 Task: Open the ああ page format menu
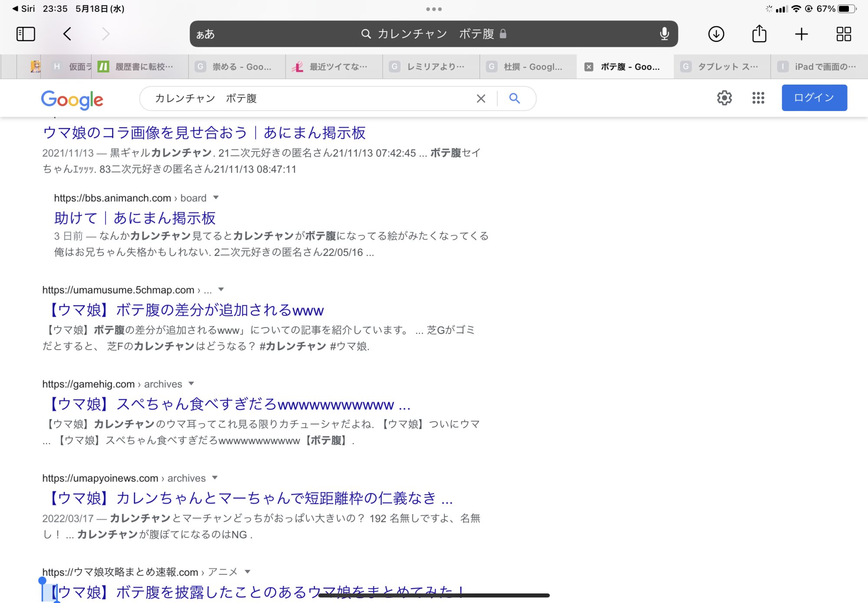click(205, 34)
